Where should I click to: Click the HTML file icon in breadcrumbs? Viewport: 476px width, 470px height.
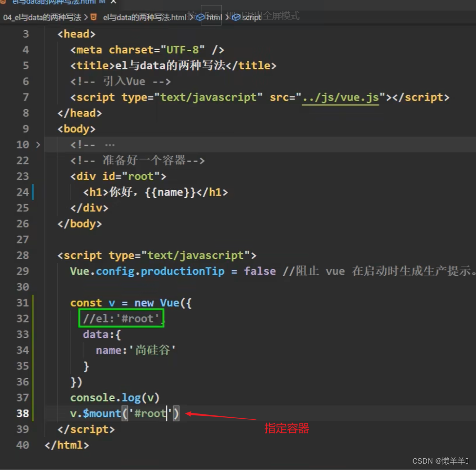click(94, 17)
